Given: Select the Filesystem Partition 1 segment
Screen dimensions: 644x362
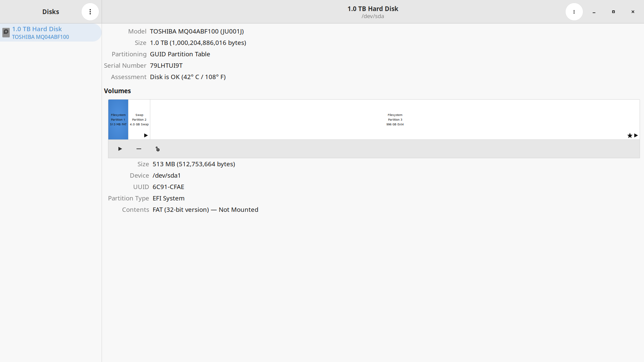Looking at the screenshot, I should [118, 119].
